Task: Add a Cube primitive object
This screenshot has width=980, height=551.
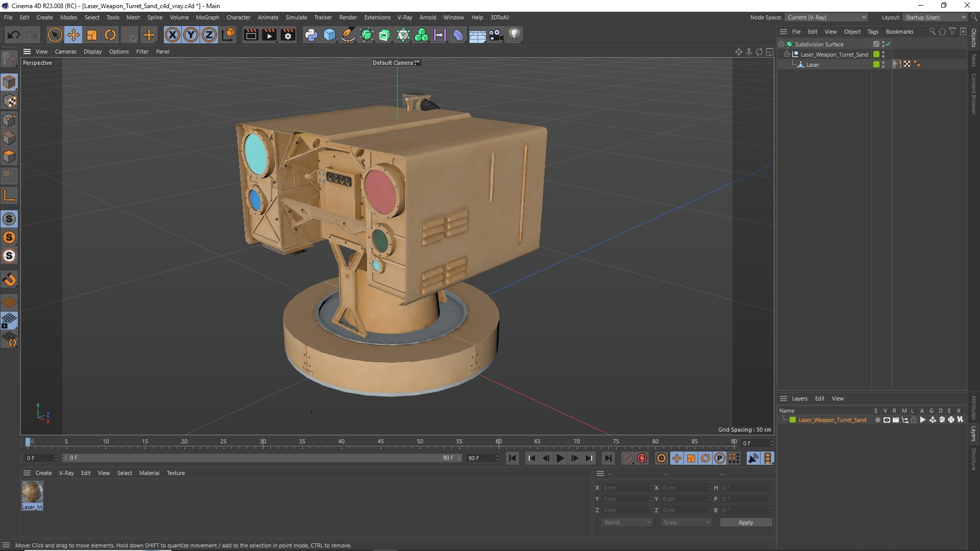Action: 330,35
